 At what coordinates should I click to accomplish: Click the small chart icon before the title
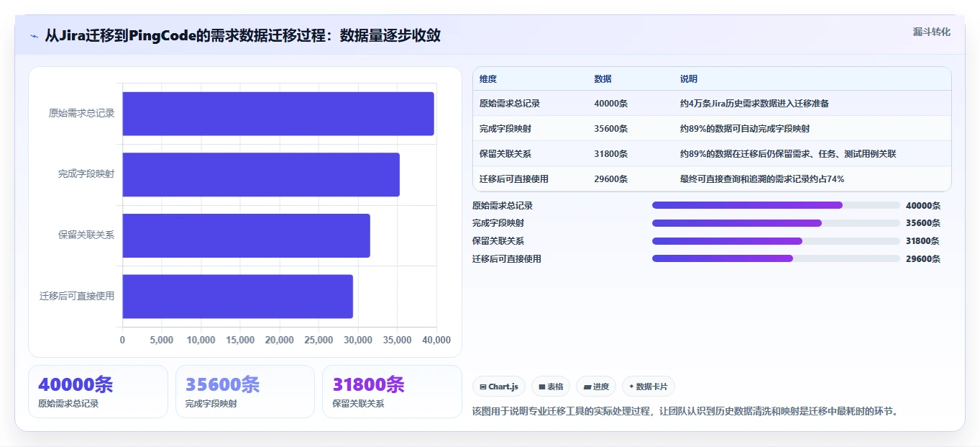pos(34,36)
